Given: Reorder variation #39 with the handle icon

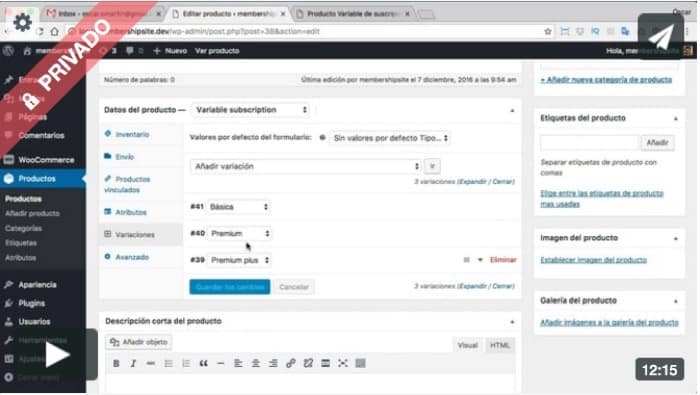Looking at the screenshot, I should tap(466, 260).
